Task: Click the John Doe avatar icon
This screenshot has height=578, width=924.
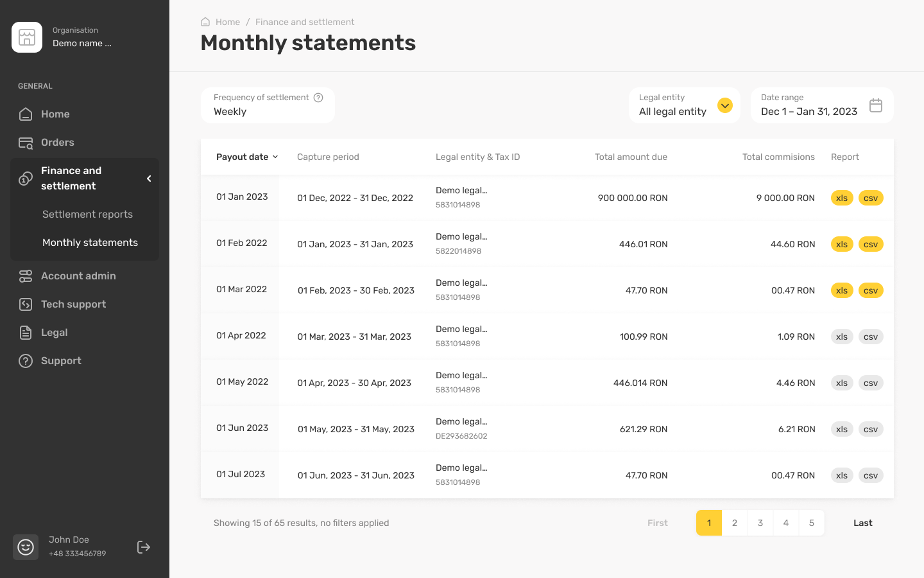Action: [x=26, y=547]
